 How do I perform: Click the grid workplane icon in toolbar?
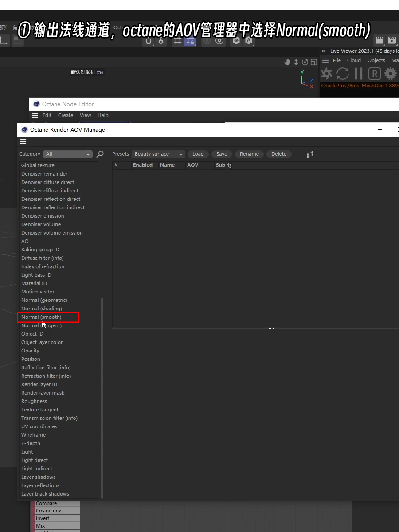coord(177,41)
